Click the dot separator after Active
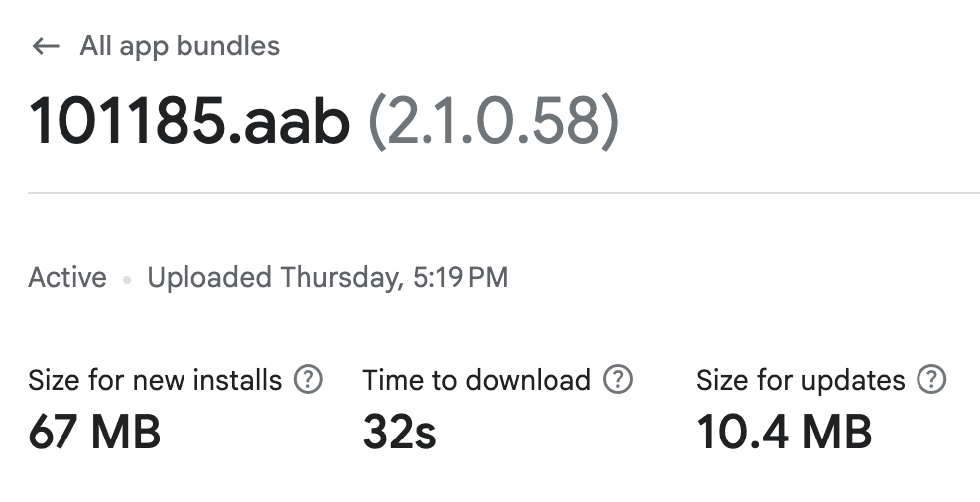This screenshot has width=980, height=502. coord(127,279)
